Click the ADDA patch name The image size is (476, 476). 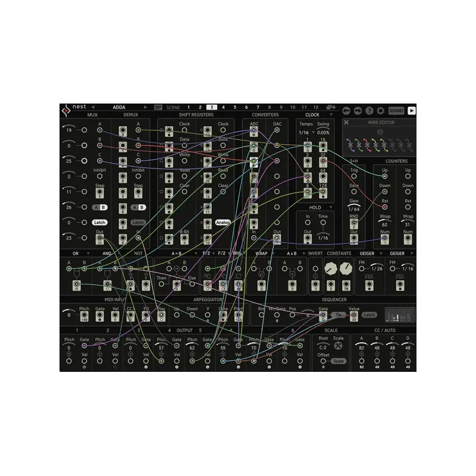119,107
